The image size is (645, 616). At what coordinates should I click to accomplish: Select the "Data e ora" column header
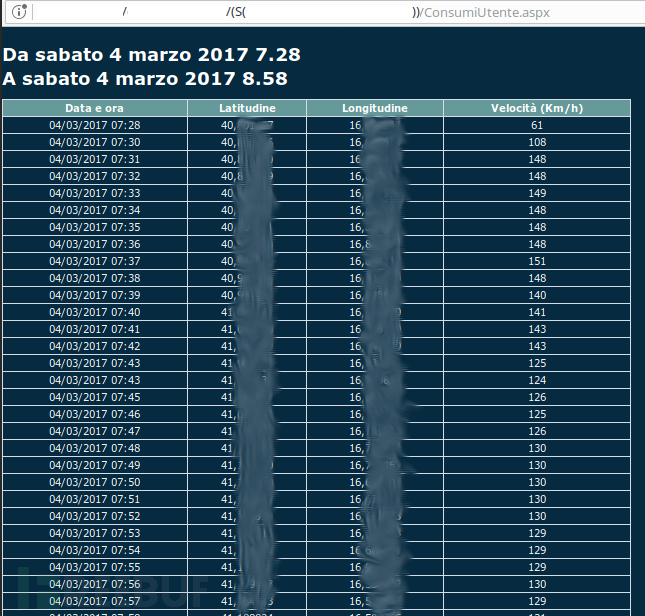95,108
